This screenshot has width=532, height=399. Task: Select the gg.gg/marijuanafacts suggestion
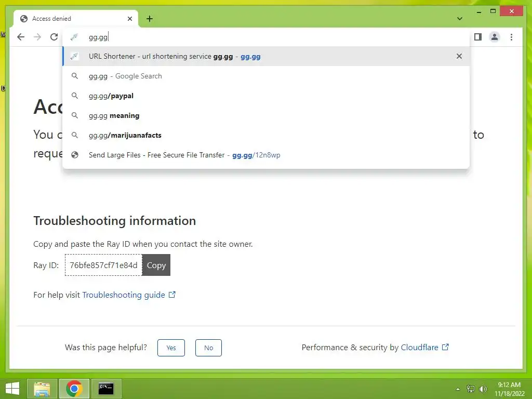[x=266, y=135]
